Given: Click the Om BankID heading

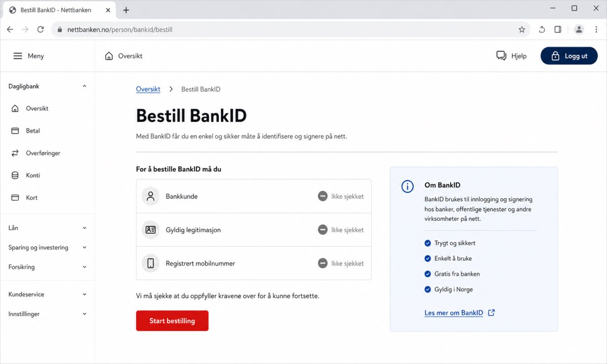Looking at the screenshot, I should [x=442, y=185].
